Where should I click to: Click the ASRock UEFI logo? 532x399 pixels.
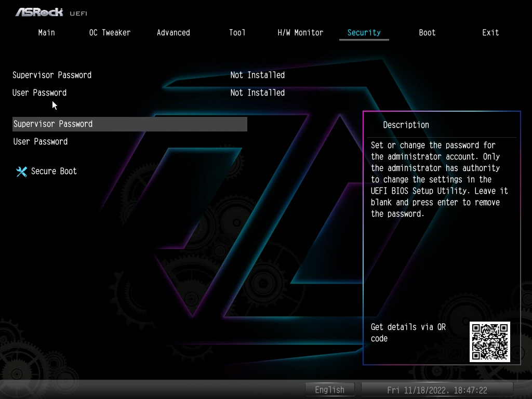(x=51, y=12)
